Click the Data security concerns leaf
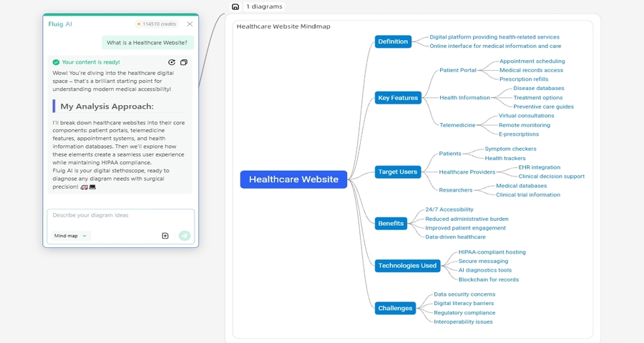Image resolution: width=644 pixels, height=343 pixels. (x=464, y=294)
